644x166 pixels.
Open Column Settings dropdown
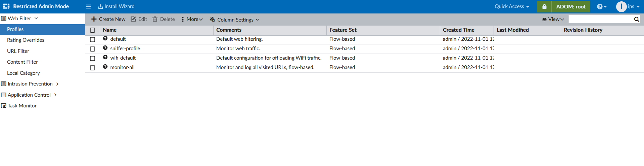click(x=234, y=20)
